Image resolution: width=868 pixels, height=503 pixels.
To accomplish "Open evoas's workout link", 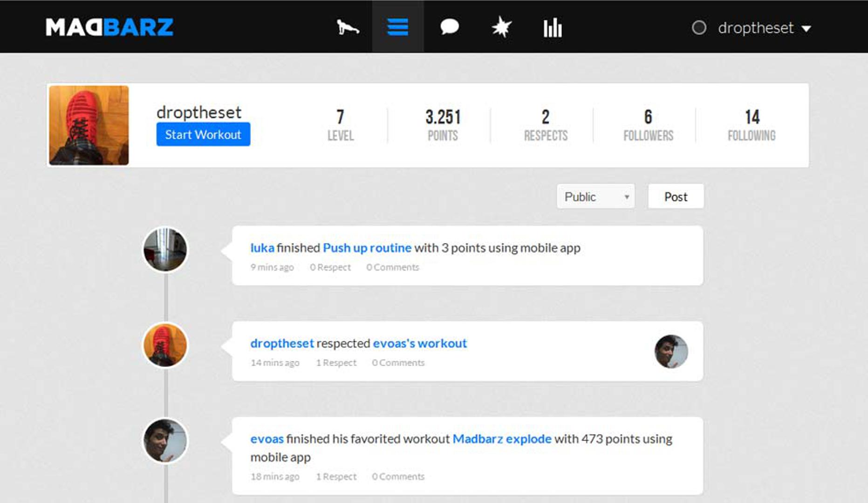I will tap(419, 343).
